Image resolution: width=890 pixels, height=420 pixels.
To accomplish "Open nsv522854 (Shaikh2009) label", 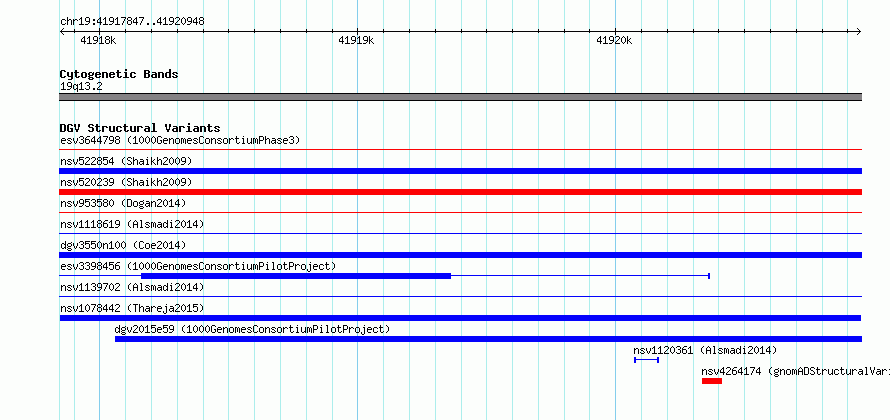I will [x=126, y=161].
